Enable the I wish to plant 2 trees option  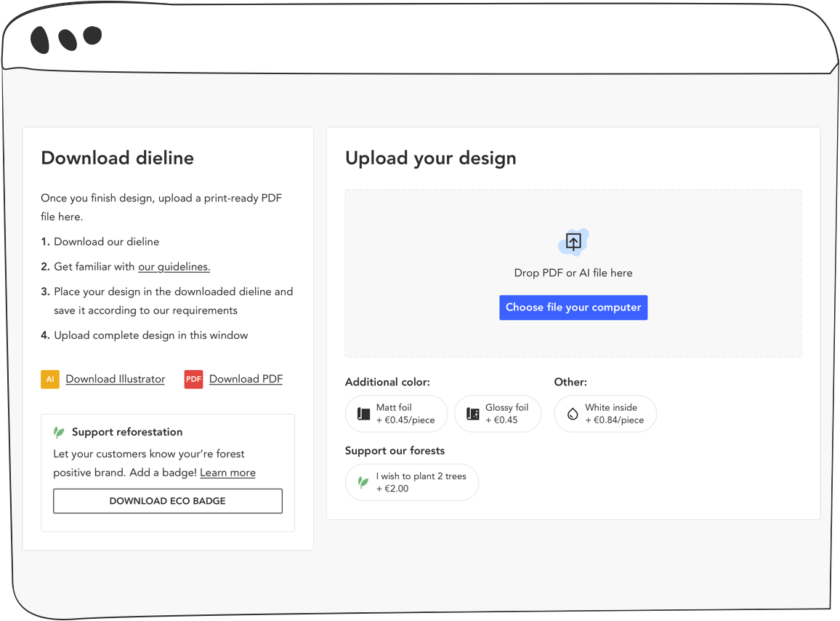click(412, 482)
